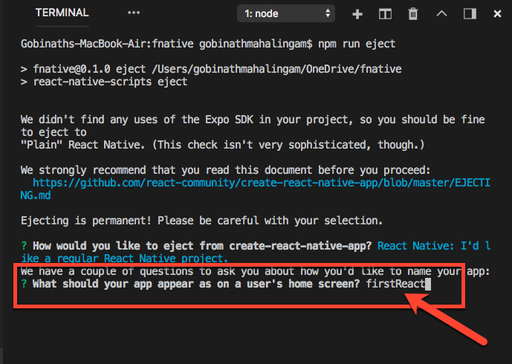
Task: Kill terminal using trash icon
Action: (x=413, y=14)
